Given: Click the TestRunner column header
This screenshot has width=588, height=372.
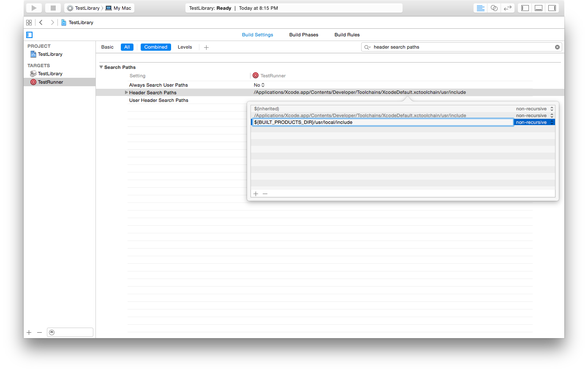Looking at the screenshot, I should click(269, 76).
